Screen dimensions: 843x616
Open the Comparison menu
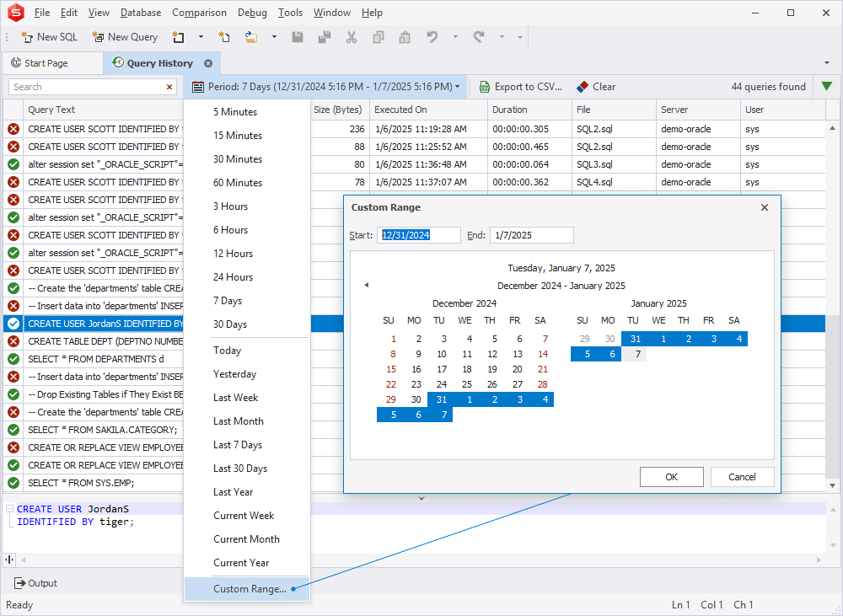200,13
